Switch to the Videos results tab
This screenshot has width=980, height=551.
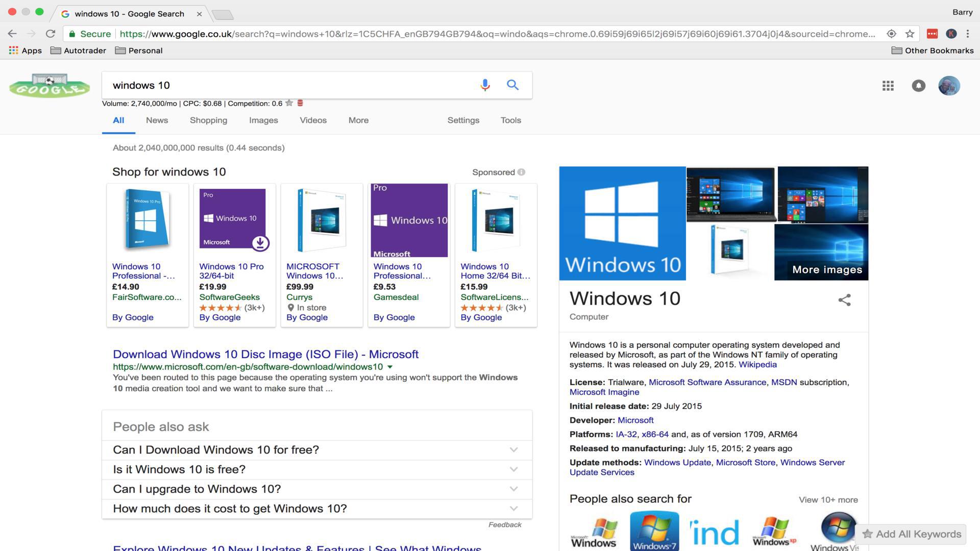coord(313,120)
